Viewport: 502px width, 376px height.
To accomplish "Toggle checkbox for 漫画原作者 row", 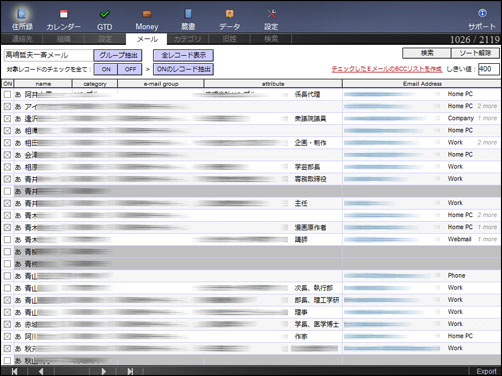I will point(7,227).
